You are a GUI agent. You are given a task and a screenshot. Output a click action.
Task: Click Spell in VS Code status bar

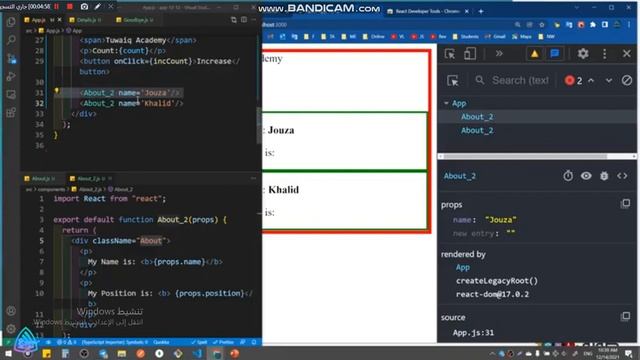tap(199, 342)
